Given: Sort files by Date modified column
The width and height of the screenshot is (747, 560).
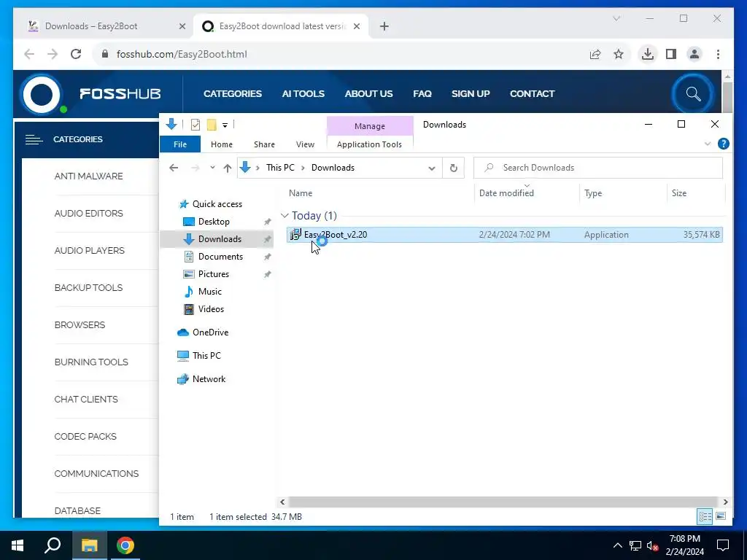Looking at the screenshot, I should point(506,192).
